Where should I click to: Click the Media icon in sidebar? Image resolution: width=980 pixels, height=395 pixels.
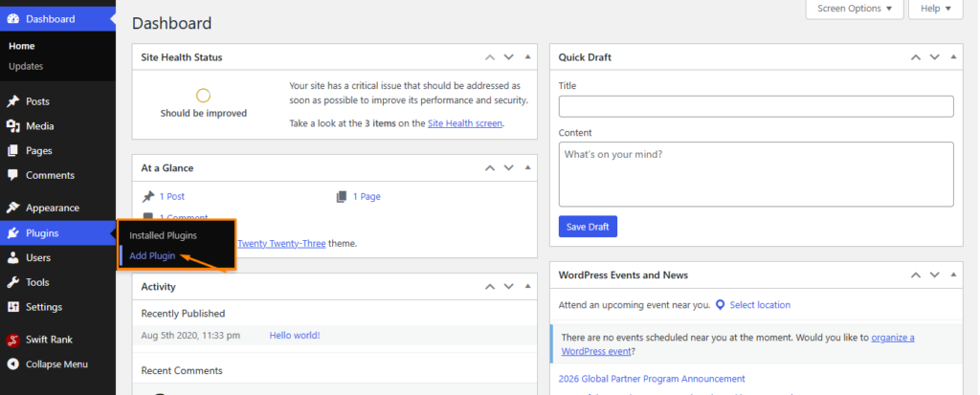pos(12,126)
